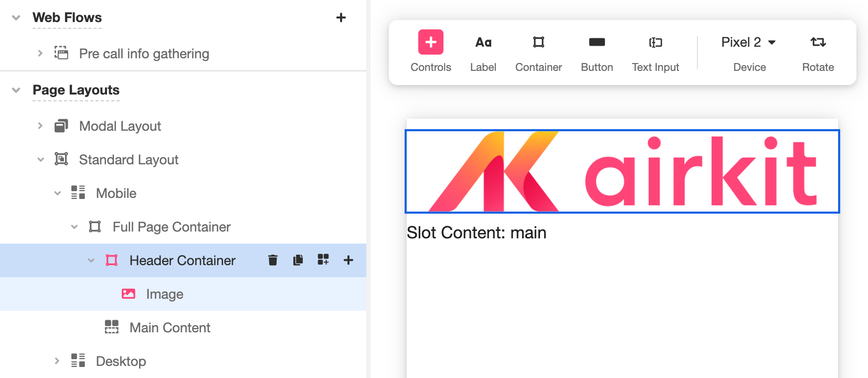Select Header Container label
Screen dimensions: 868x378
(x=182, y=260)
